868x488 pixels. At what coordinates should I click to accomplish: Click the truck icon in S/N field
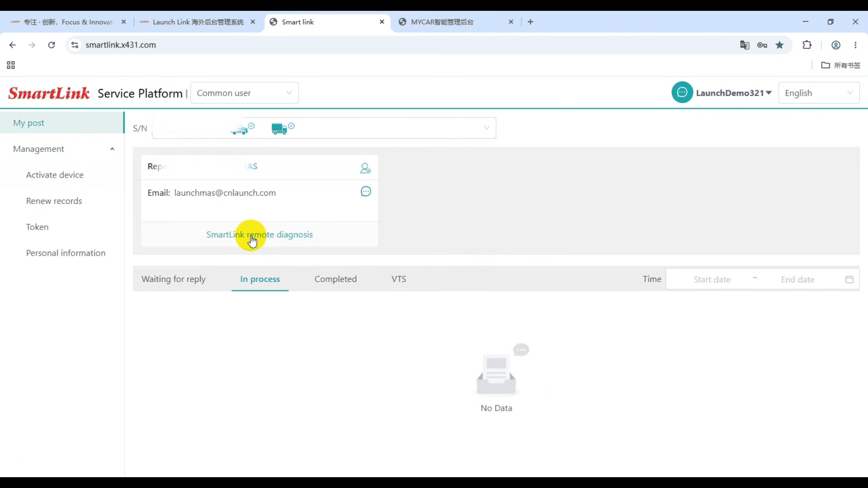[283, 128]
